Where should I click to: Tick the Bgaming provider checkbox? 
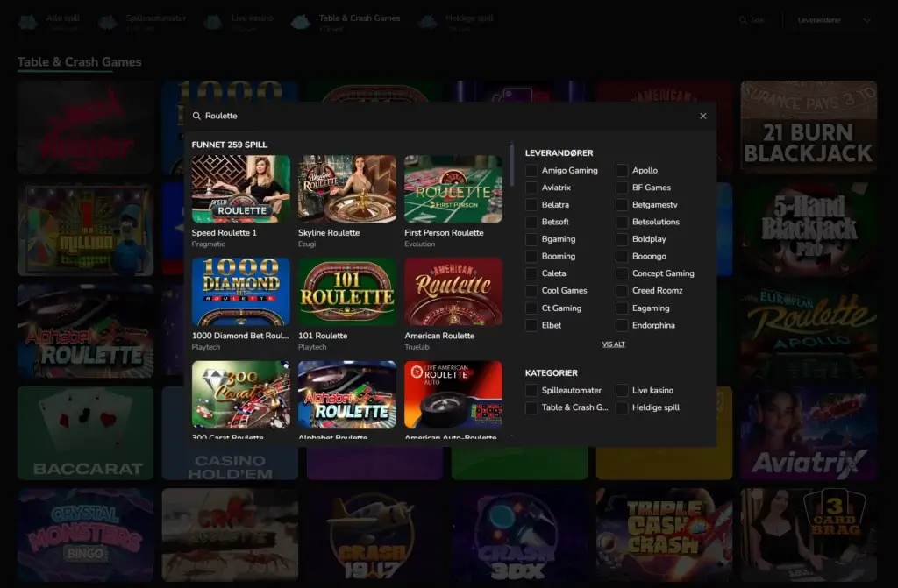pos(531,239)
